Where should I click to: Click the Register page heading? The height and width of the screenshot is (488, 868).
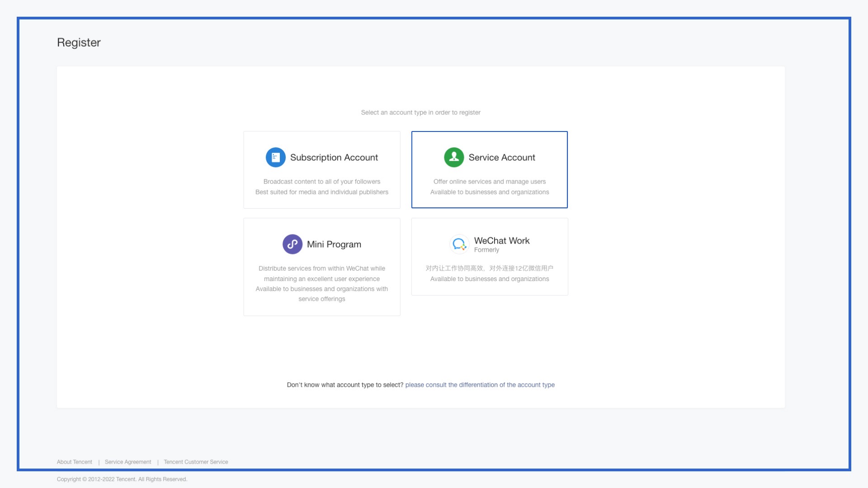tap(79, 42)
